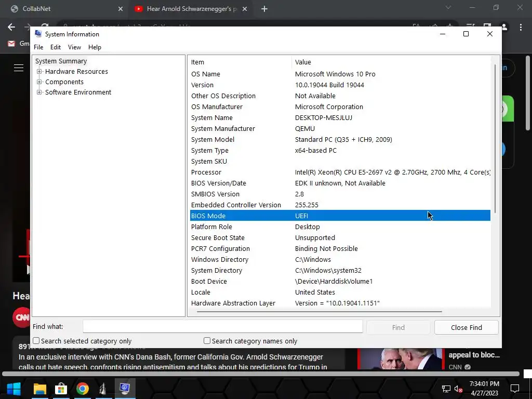Screen dimensions: 532x399
Task: Select the System Information taskbar icon
Action: [x=125, y=389]
